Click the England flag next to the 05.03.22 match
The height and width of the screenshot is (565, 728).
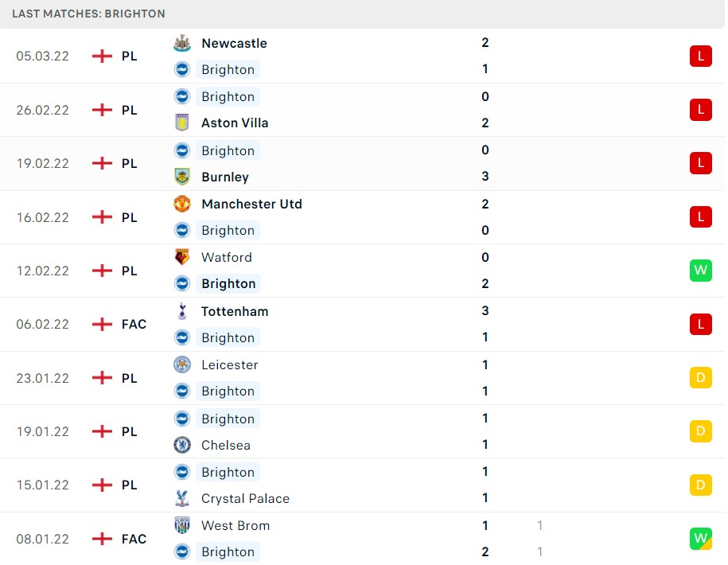(102, 56)
